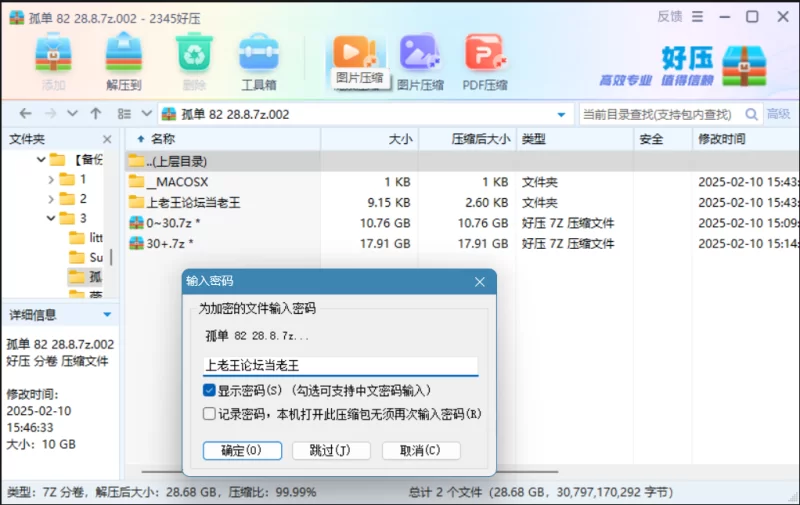Screen dimensions: 800x505
Task: Close the 文件夹 folder panel
Action: click(107, 139)
